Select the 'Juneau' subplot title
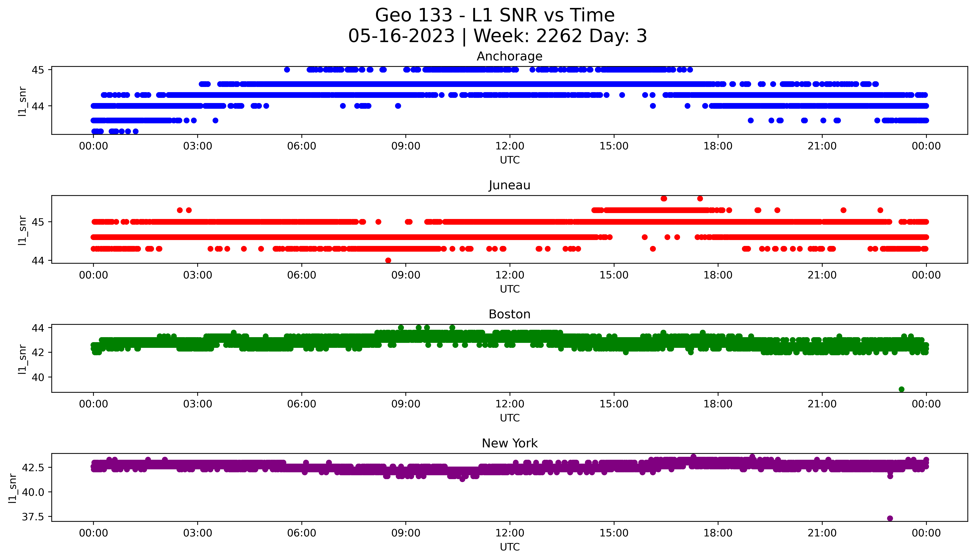Viewport: 975px width, 560px height. click(x=510, y=185)
